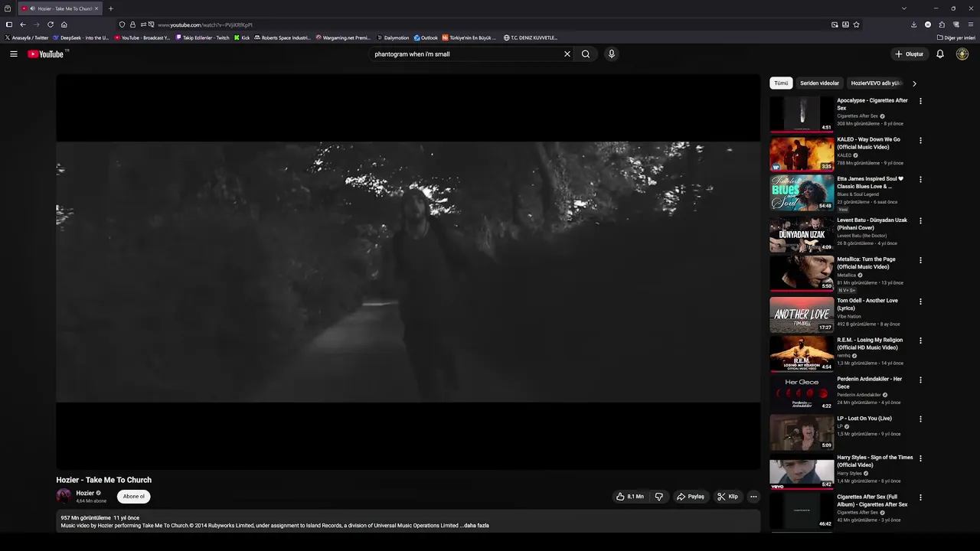Open LP - Lost On You (Live) title

click(864, 419)
